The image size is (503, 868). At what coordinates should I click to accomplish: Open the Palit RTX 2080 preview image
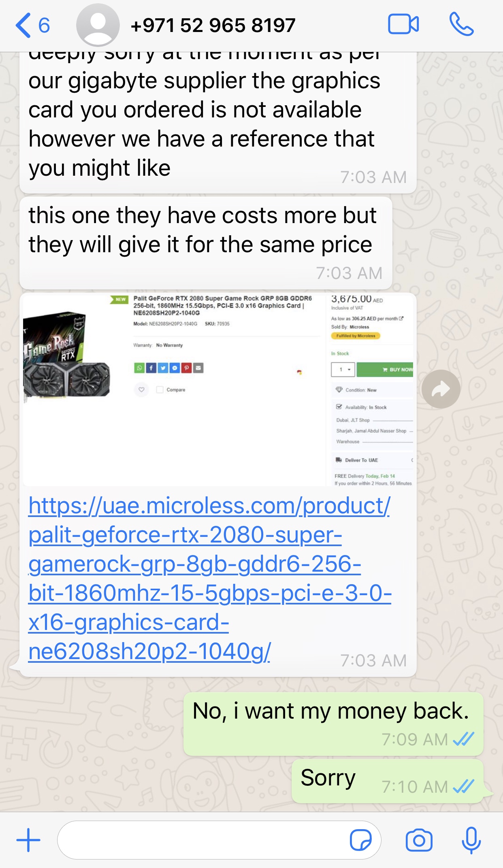[218, 389]
